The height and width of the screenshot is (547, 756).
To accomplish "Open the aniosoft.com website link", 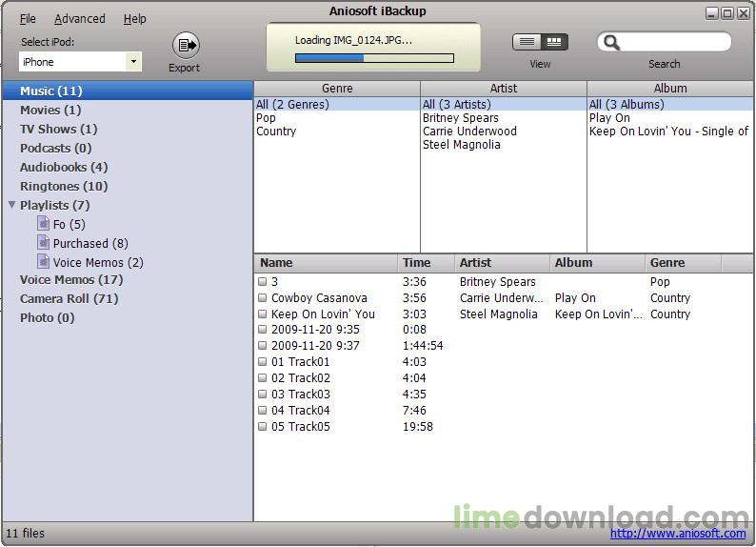I will 678,533.
